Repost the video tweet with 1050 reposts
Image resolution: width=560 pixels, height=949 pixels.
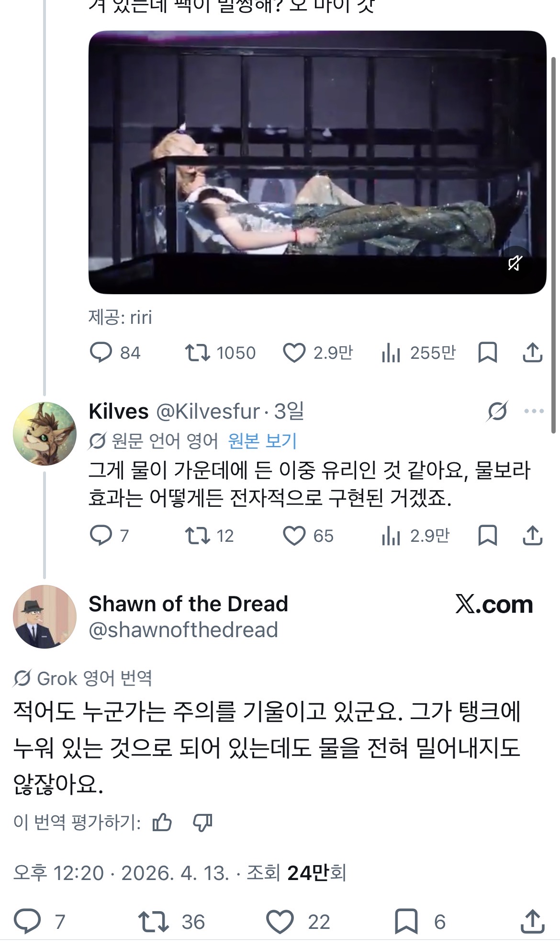[x=197, y=353]
